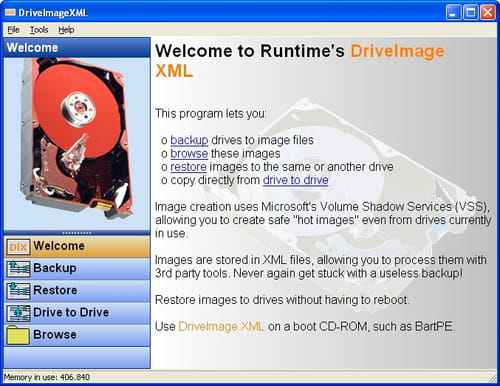
Task: Open the yellow Browse folder icon
Action: (18, 335)
